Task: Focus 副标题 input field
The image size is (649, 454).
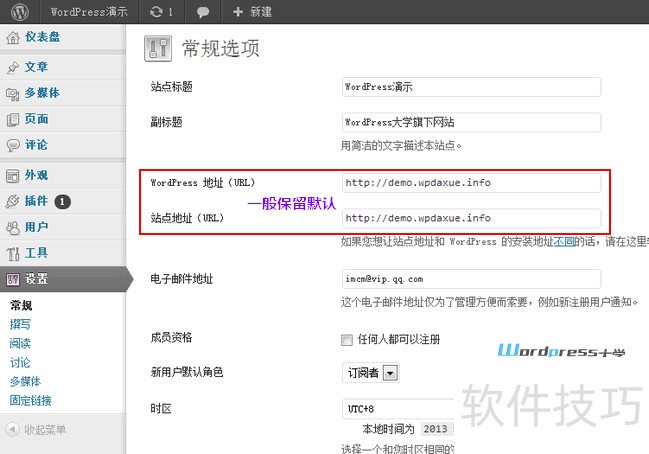Action: [471, 122]
